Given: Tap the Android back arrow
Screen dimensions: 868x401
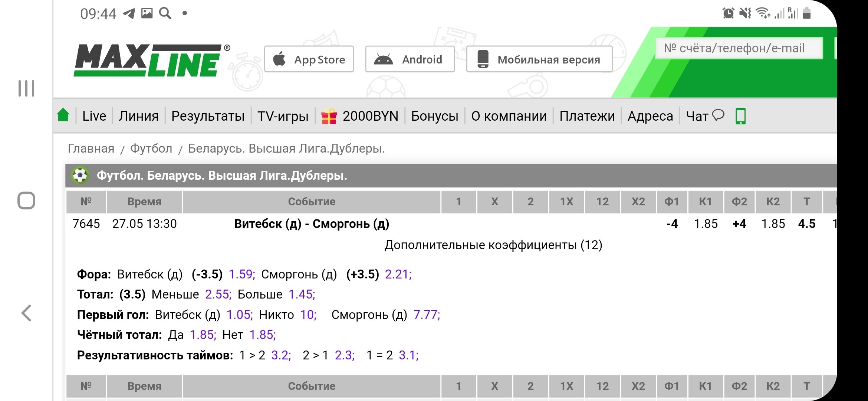Looking at the screenshot, I should pos(26,313).
